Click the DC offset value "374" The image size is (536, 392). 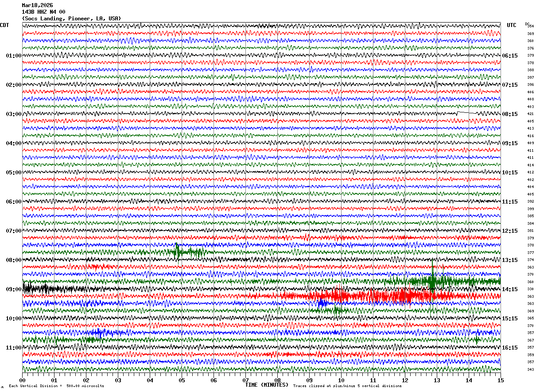531,260
